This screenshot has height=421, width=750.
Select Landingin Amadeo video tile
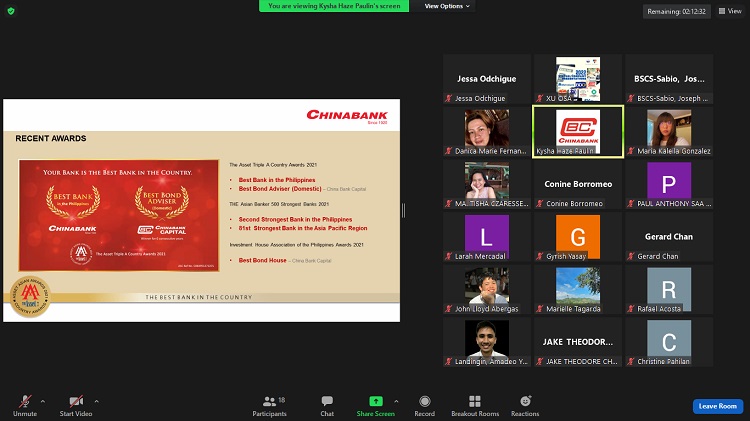click(486, 342)
